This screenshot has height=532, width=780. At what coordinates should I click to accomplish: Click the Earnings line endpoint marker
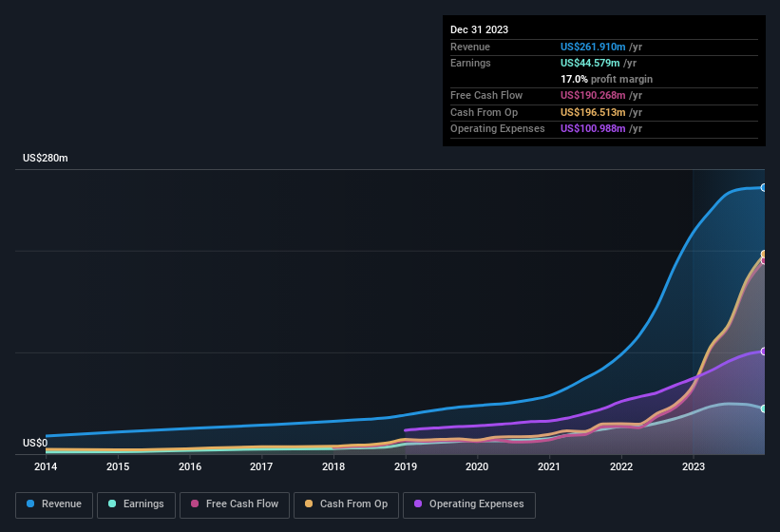pos(764,408)
